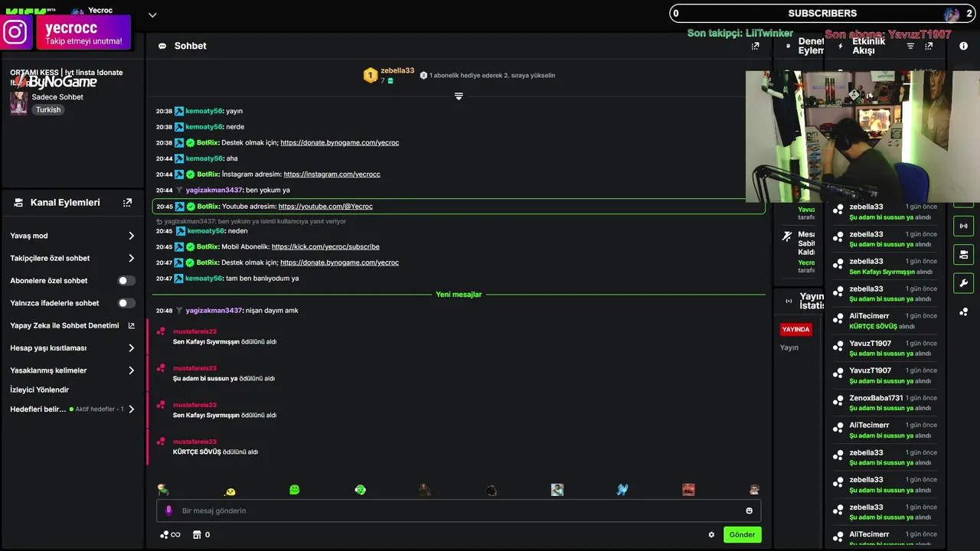This screenshot has height=551, width=980.
Task: Click zebella33 in the leaderboard header
Action: click(x=397, y=70)
